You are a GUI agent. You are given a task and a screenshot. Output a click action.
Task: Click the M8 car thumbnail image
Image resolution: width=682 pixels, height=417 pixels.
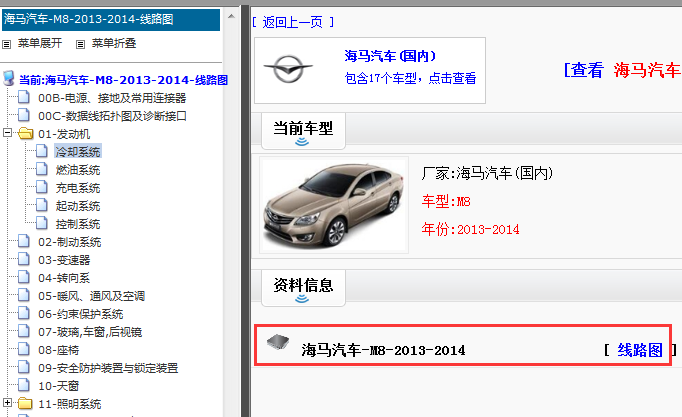coord(334,205)
